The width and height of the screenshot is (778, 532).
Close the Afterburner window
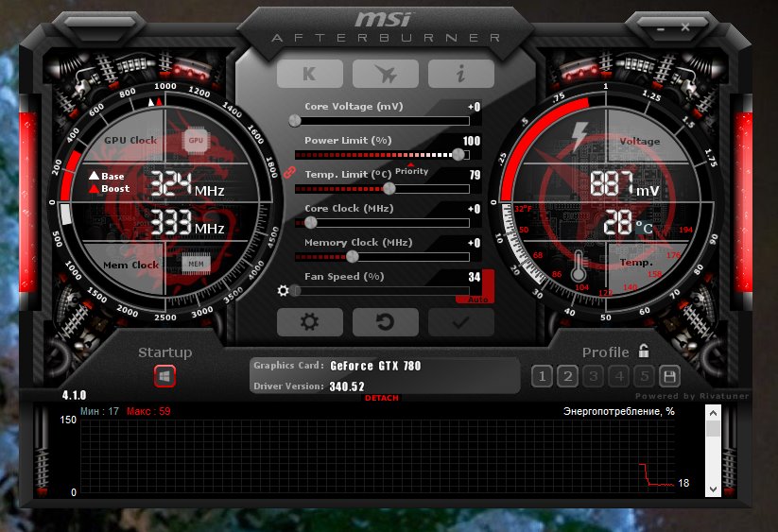685,27
